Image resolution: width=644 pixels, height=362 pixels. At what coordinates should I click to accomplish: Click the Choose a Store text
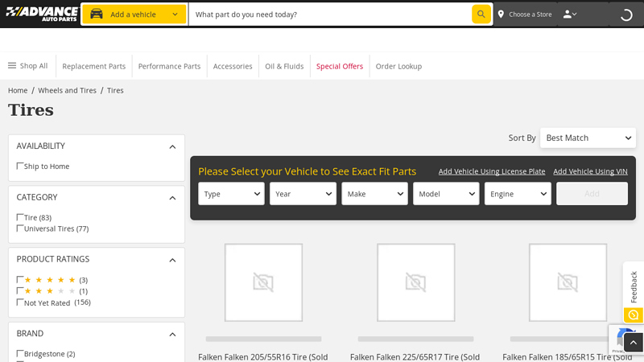point(530,14)
